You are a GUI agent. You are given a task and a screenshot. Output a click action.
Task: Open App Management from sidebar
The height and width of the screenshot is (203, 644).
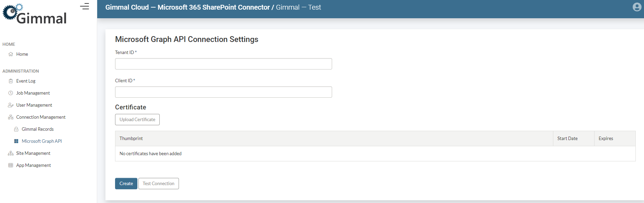pos(33,165)
